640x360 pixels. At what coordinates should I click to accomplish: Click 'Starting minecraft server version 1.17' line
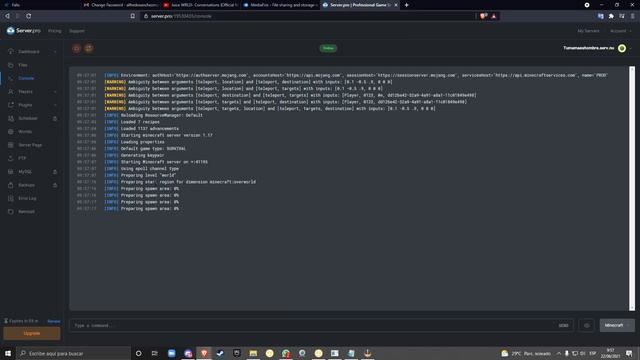[167, 135]
